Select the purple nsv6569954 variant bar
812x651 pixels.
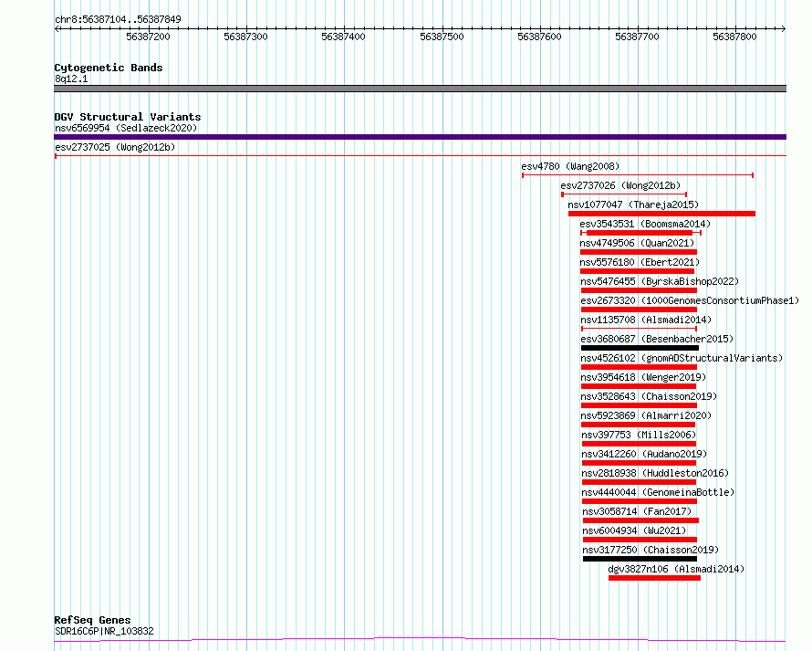[x=420, y=137]
